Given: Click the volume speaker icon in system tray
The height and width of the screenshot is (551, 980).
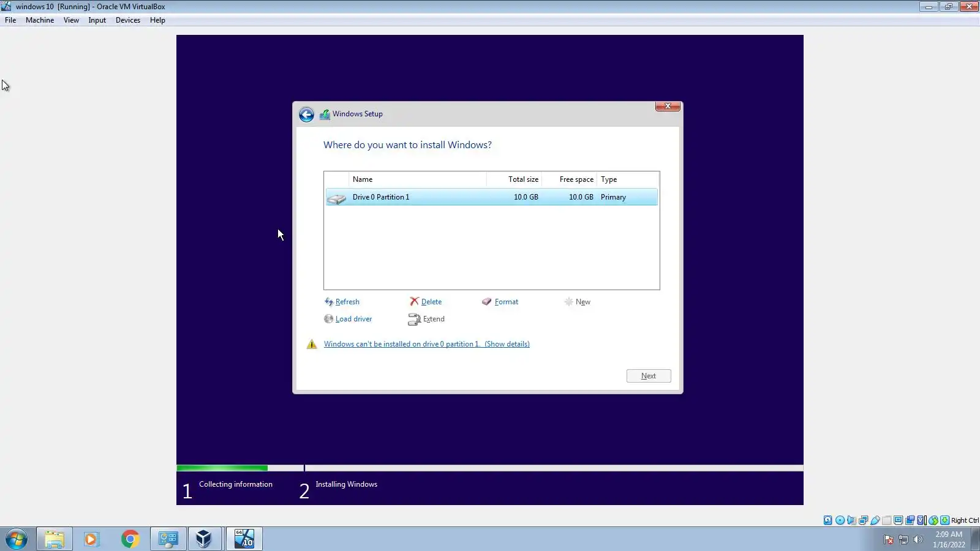Looking at the screenshot, I should coord(918,539).
